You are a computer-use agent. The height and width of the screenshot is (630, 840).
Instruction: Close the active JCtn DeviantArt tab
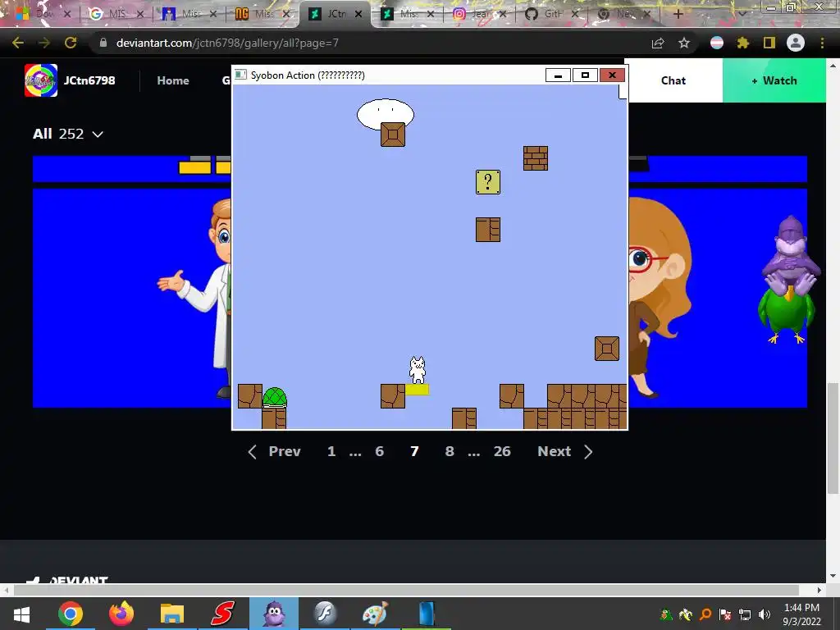(x=358, y=14)
